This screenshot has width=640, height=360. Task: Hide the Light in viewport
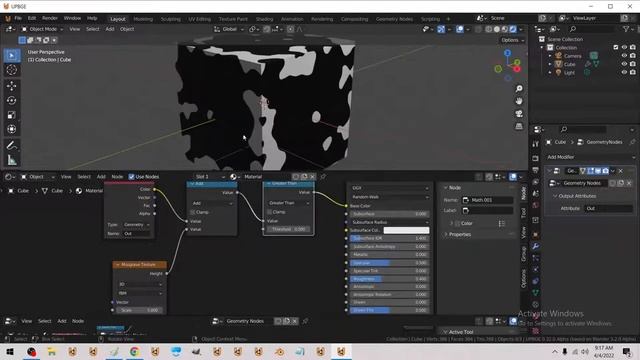click(x=624, y=72)
